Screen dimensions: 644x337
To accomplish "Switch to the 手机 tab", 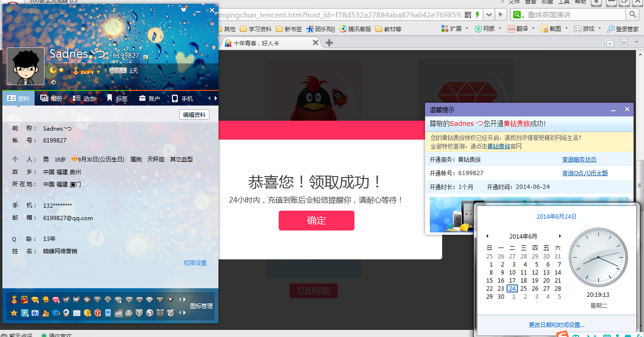I will click(182, 98).
